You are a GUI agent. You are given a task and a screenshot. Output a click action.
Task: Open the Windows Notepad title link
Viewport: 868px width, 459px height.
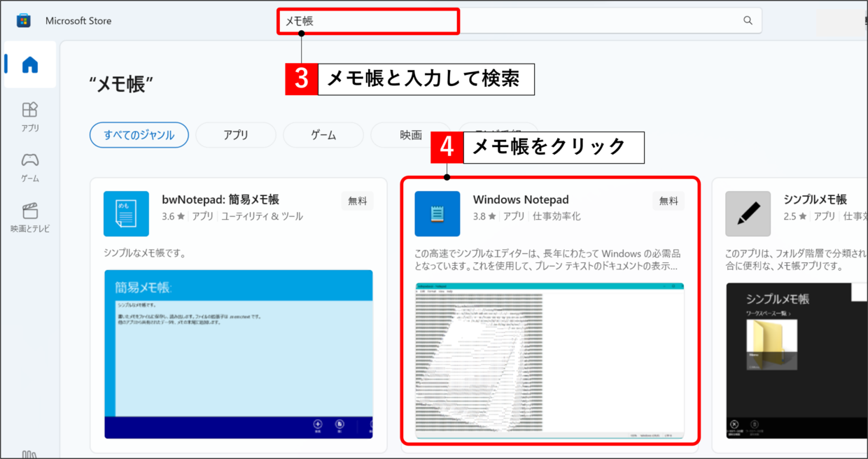pos(521,200)
